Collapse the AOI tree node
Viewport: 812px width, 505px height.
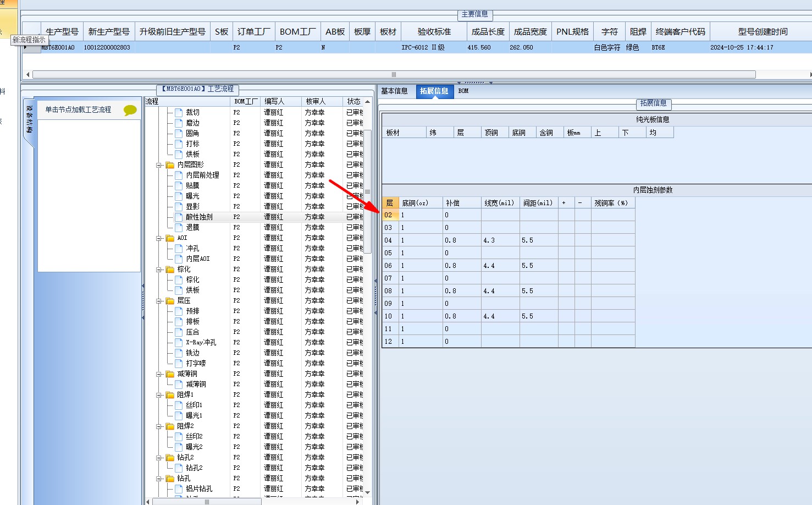pyautogui.click(x=158, y=238)
